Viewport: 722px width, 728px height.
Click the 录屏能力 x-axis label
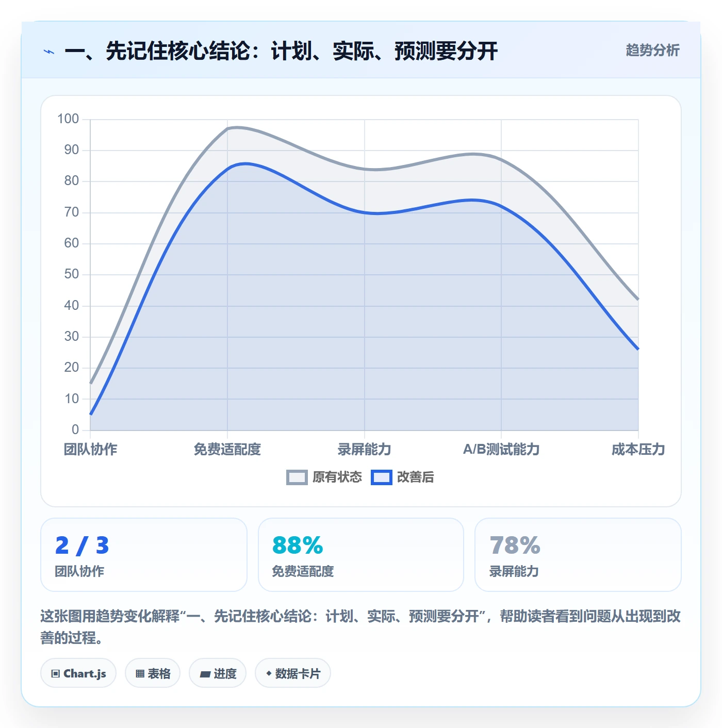click(365, 450)
